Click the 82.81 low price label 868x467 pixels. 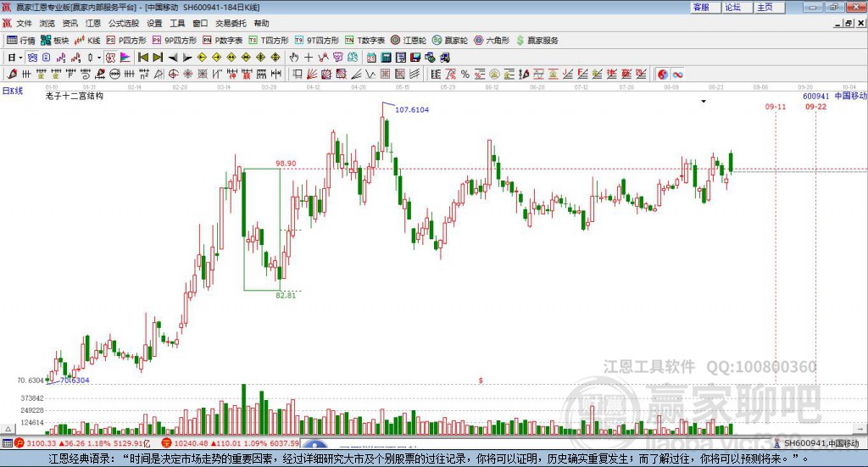tap(286, 296)
